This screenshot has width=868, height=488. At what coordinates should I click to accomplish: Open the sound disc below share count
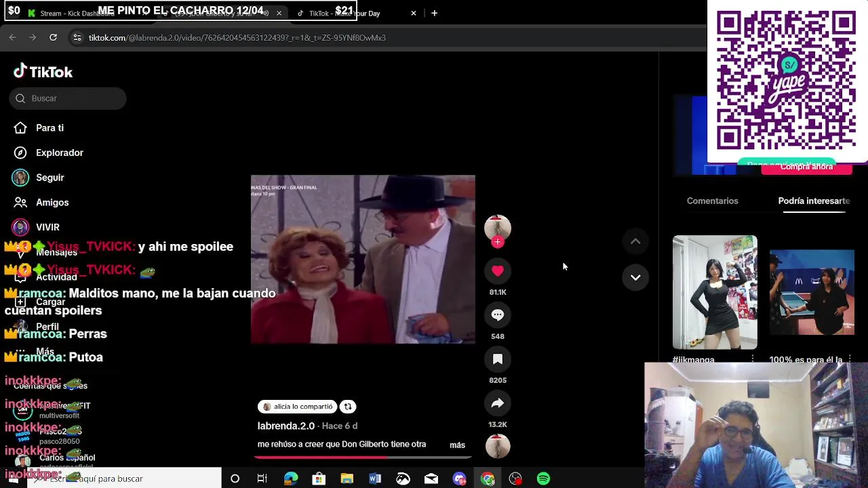[x=498, y=446]
